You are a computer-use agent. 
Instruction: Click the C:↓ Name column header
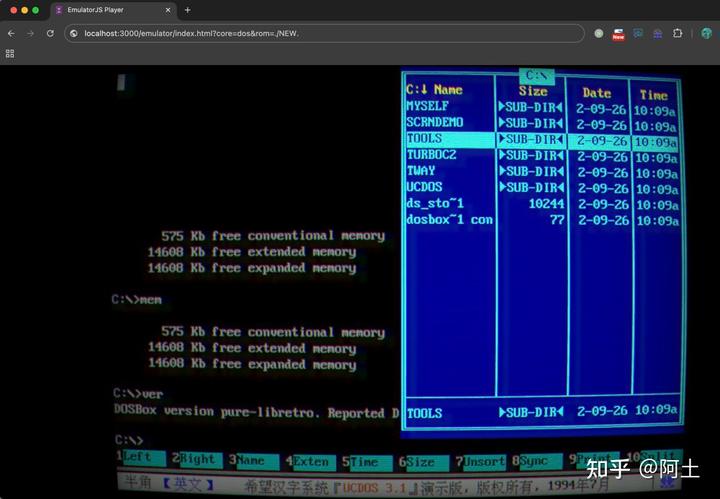[x=436, y=90]
